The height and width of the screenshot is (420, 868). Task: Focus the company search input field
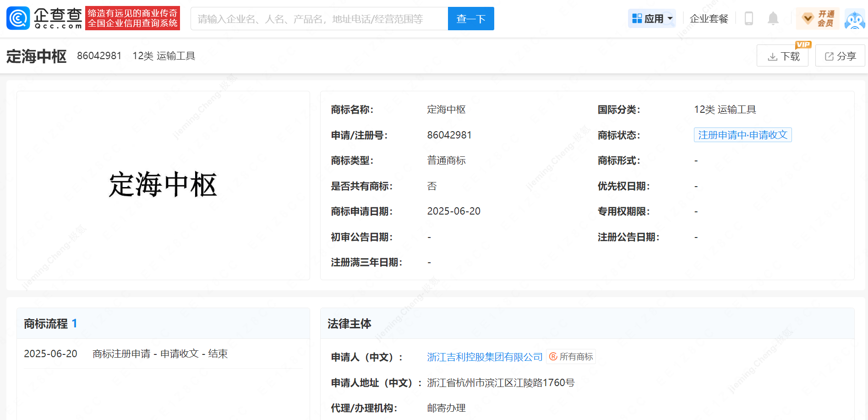click(319, 19)
